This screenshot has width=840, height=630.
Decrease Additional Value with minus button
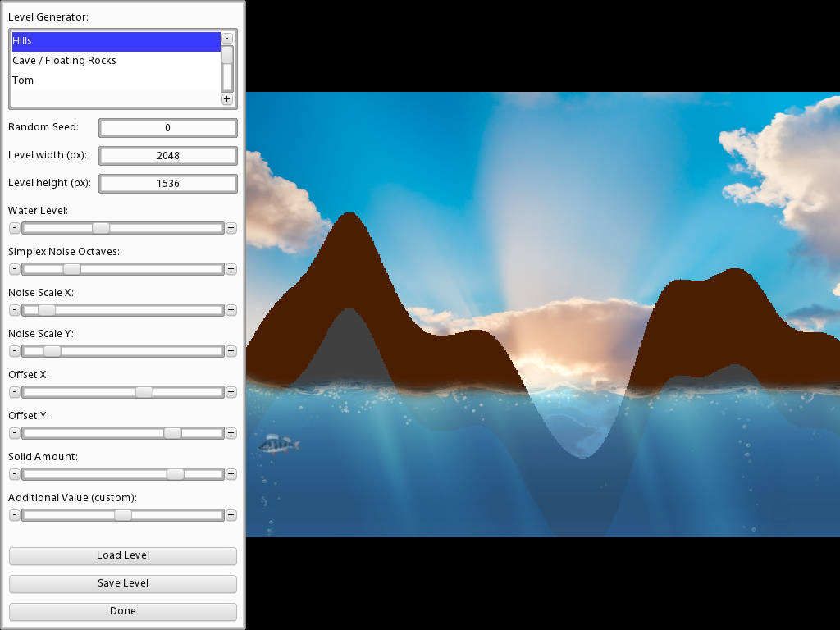(x=14, y=515)
